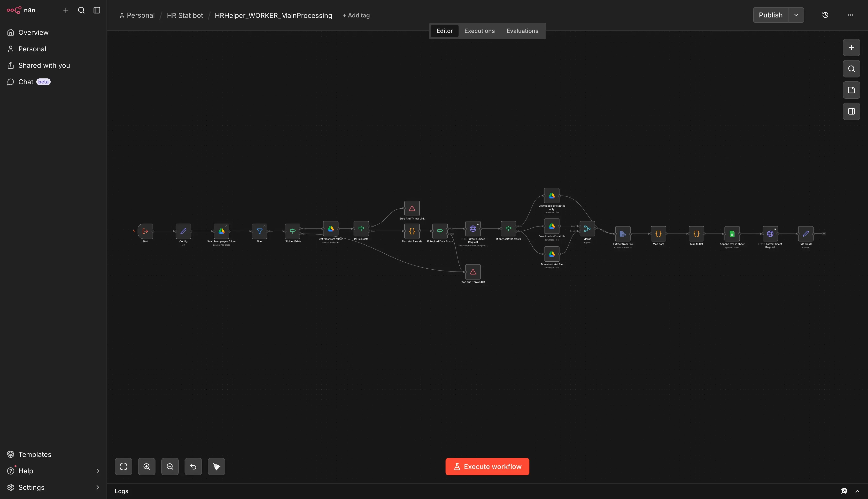Select Find stat files ids node
Image resolution: width=868 pixels, height=499 pixels.
click(412, 231)
